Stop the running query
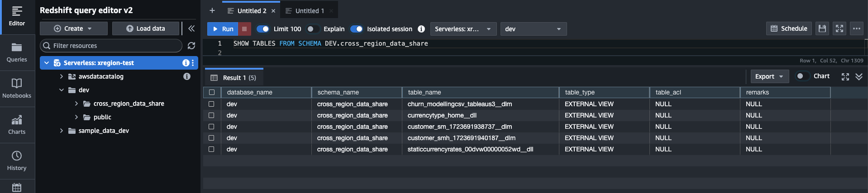The width and height of the screenshot is (868, 193). 244,29
